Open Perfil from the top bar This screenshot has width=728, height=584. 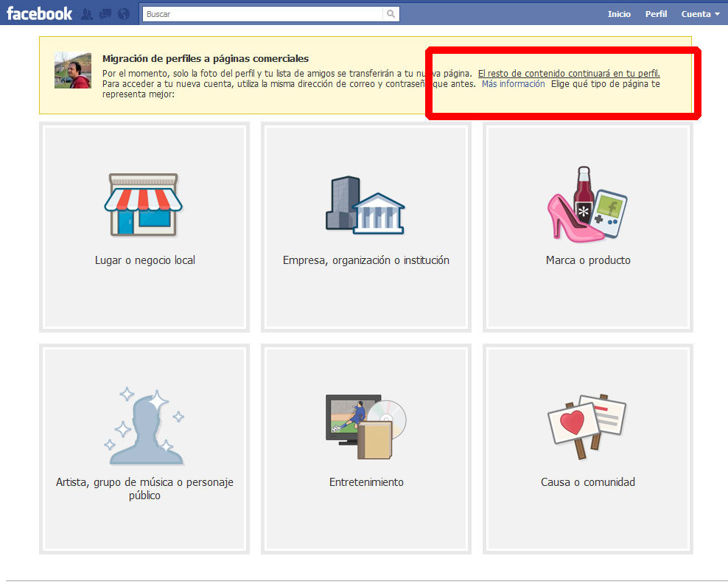click(x=656, y=14)
